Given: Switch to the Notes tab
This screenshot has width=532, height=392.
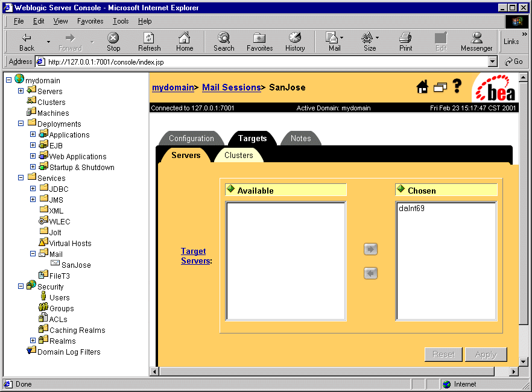Looking at the screenshot, I should click(300, 138).
